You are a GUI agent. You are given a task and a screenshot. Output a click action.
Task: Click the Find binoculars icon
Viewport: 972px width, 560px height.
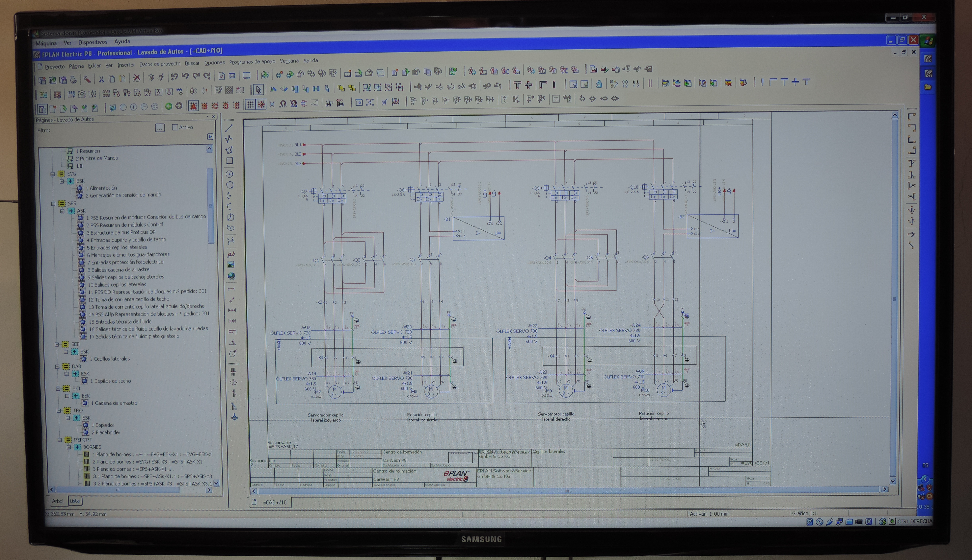[329, 103]
